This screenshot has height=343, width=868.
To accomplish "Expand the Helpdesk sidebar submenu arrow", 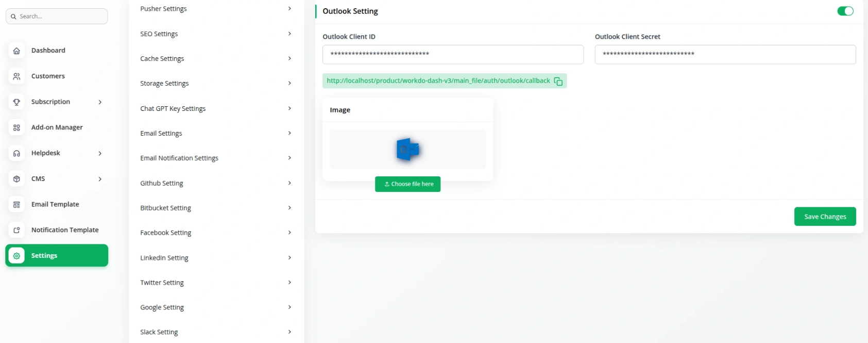I will tap(100, 153).
